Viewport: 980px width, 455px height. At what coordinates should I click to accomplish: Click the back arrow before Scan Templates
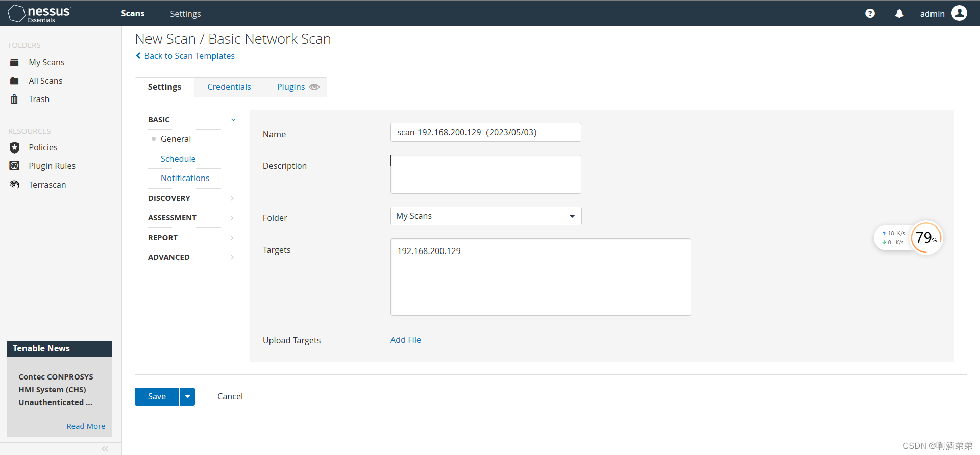pyautogui.click(x=138, y=56)
